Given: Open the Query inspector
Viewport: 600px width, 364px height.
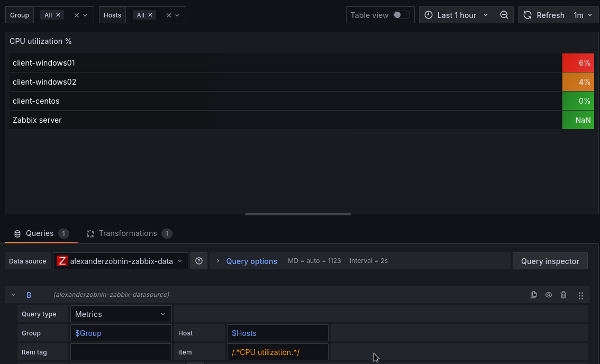Looking at the screenshot, I should pos(550,261).
